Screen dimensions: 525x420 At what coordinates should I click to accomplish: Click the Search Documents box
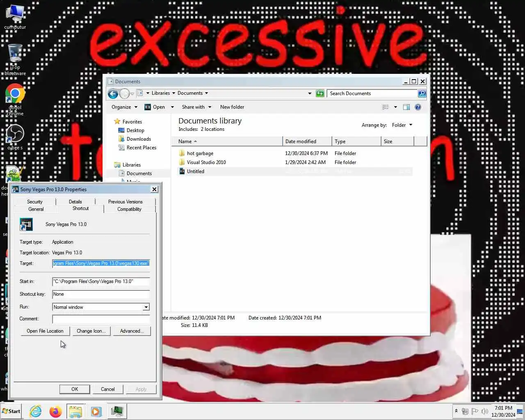[x=372, y=94]
